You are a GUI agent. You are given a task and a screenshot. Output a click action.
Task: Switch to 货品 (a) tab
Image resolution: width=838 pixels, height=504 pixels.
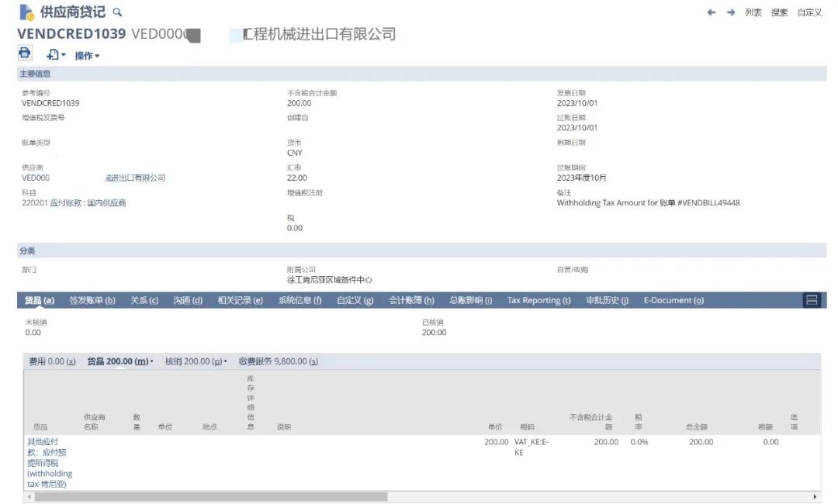click(x=40, y=300)
